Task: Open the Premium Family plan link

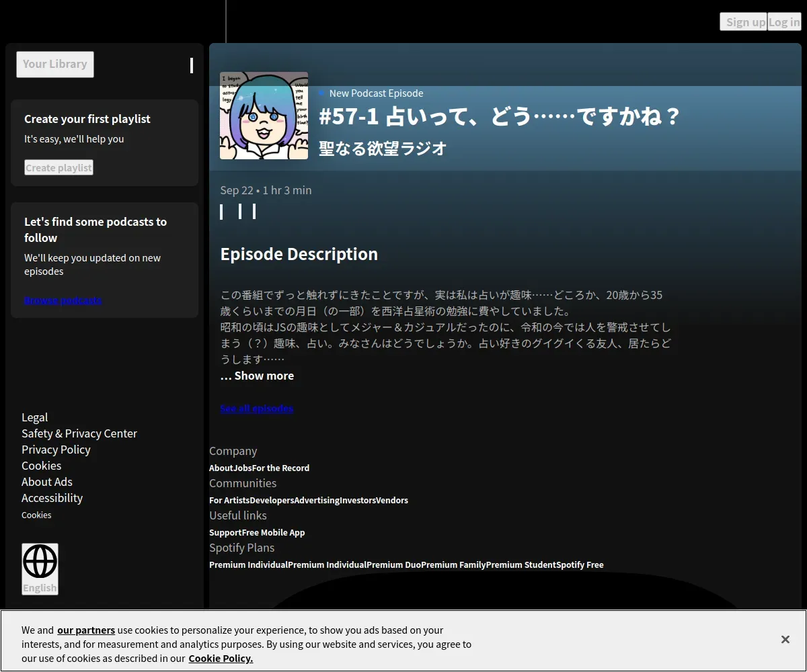Action: (454, 564)
